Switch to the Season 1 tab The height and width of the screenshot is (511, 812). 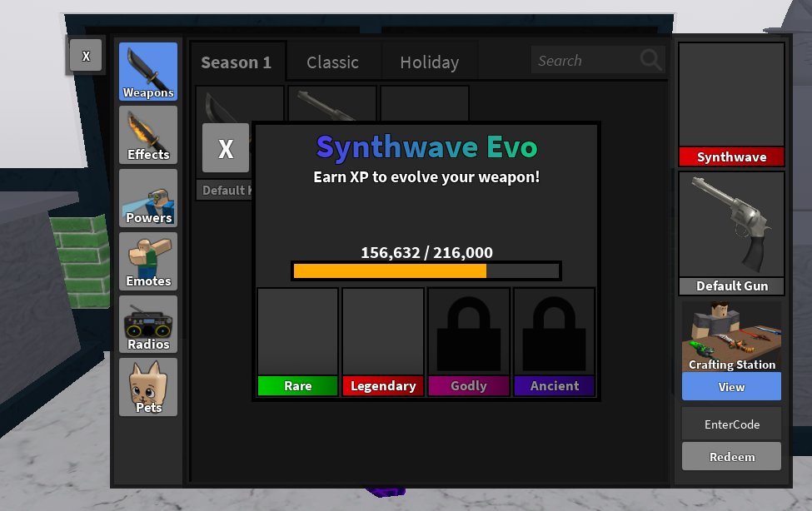(237, 62)
